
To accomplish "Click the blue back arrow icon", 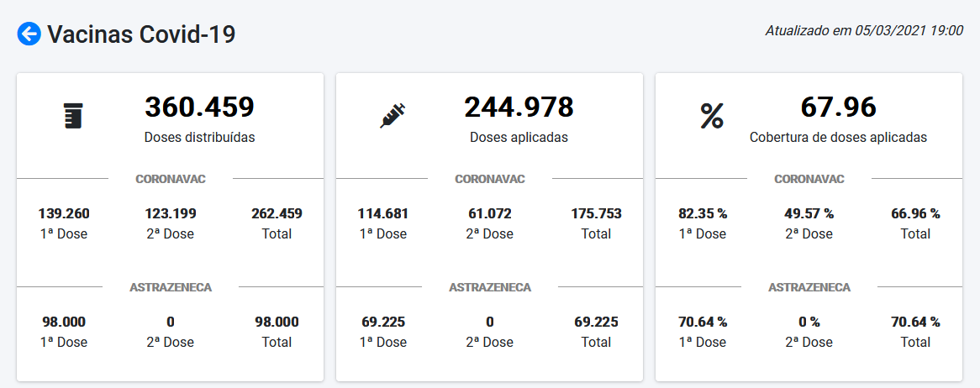I will (29, 34).
